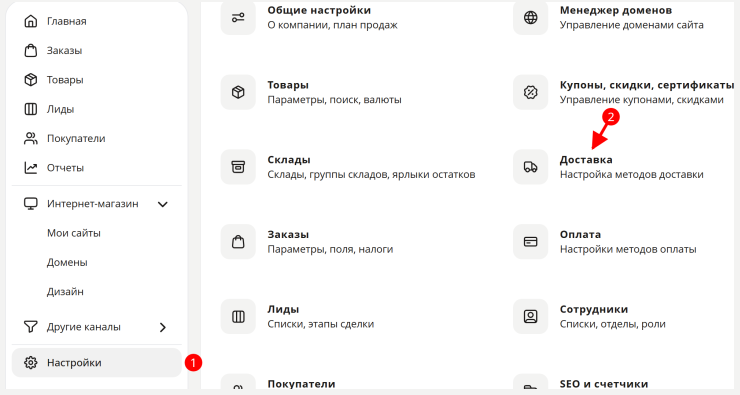Screen dimensions: 740x395
Task: Open the Оплата settings title
Action: [580, 235]
